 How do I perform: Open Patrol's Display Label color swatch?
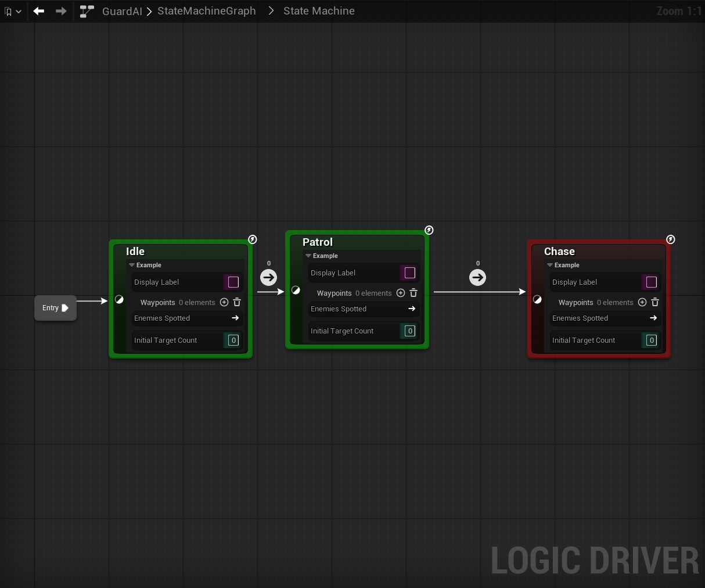coord(410,273)
